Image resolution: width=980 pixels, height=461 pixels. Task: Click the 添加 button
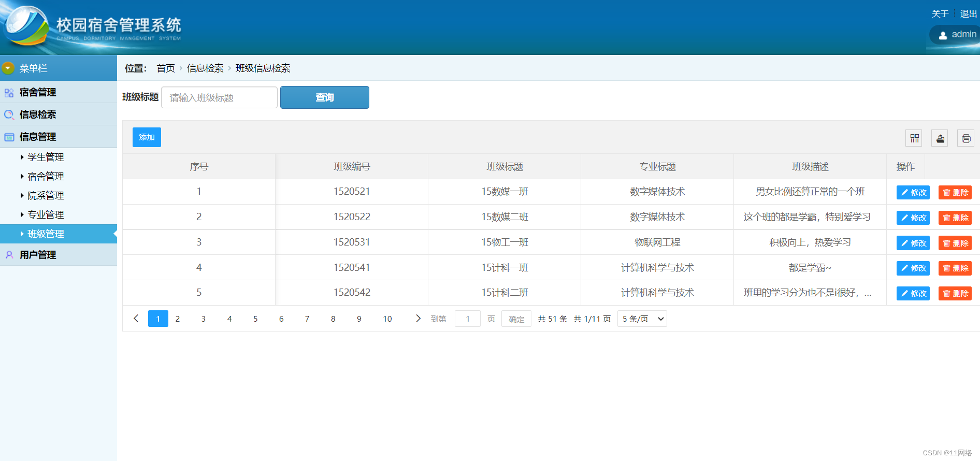click(x=147, y=137)
